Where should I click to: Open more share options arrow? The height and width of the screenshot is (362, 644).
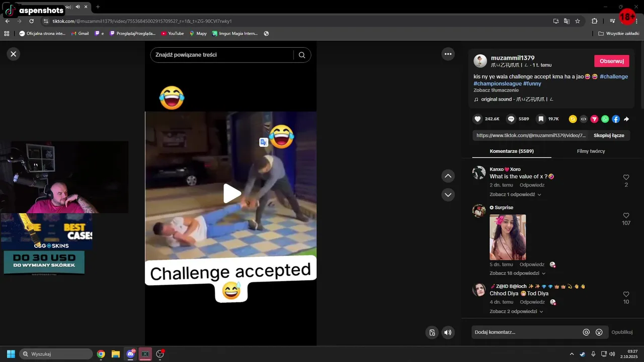point(626,119)
